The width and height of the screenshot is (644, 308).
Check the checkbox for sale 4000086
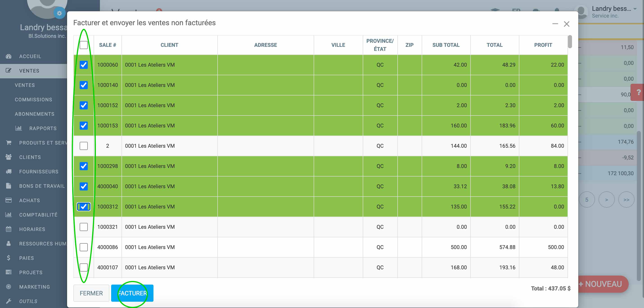tap(83, 247)
